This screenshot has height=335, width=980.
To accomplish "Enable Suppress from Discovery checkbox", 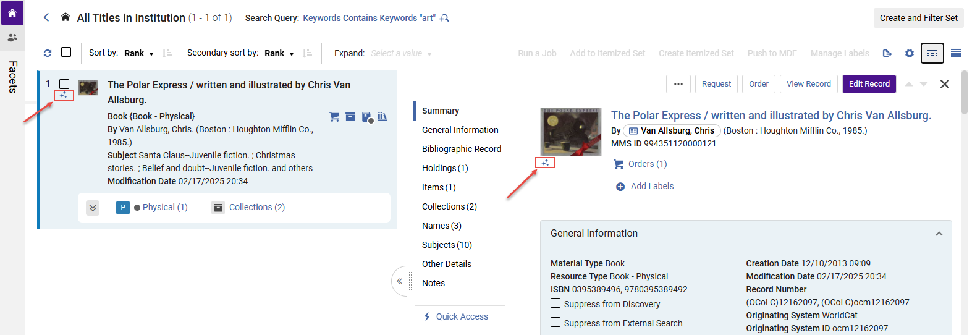I will 555,303.
